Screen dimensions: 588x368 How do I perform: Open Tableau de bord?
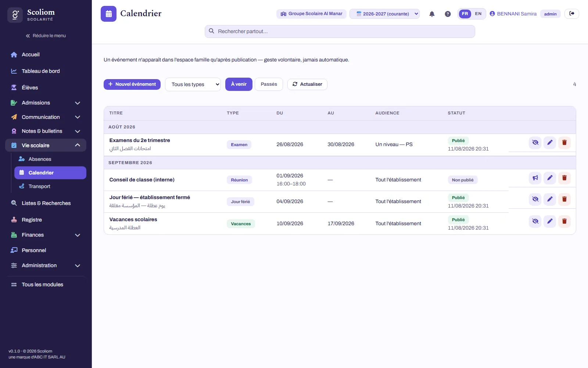pos(46,71)
